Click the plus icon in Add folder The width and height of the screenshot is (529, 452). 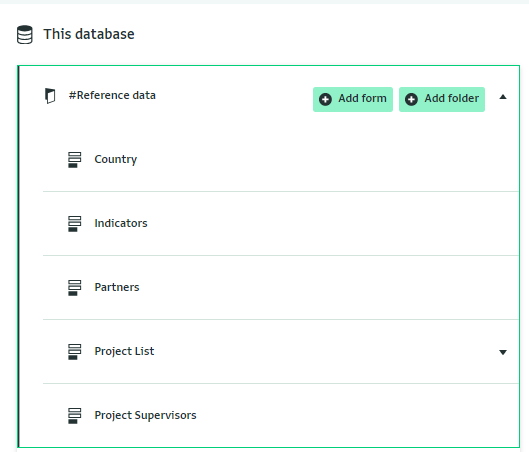[x=411, y=100]
